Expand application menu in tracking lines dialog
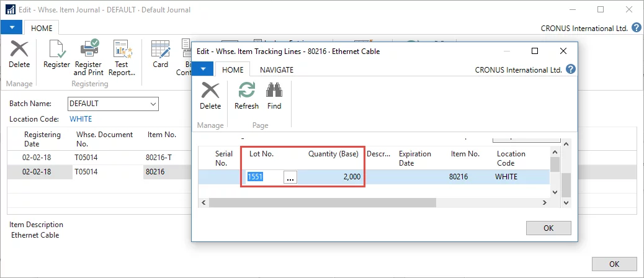644x278 pixels. click(x=202, y=69)
